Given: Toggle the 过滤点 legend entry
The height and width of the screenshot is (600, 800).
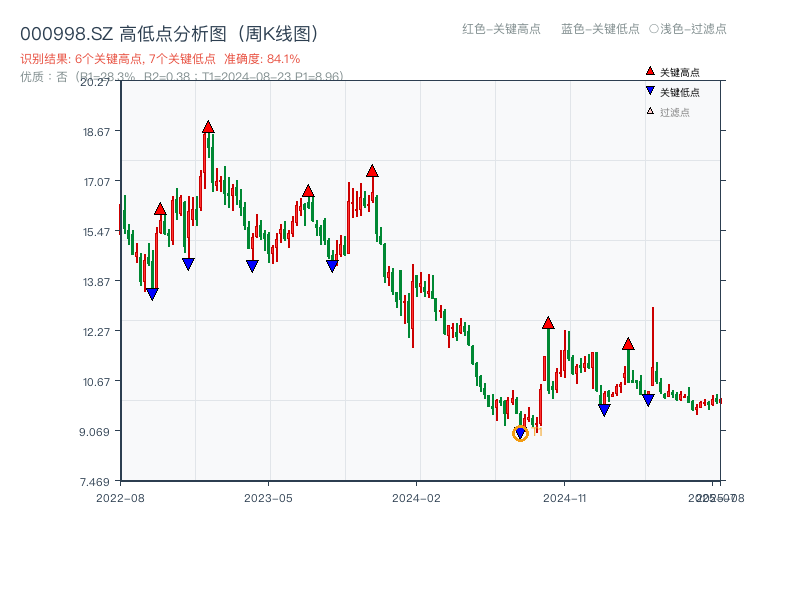Looking at the screenshot, I should [x=668, y=112].
